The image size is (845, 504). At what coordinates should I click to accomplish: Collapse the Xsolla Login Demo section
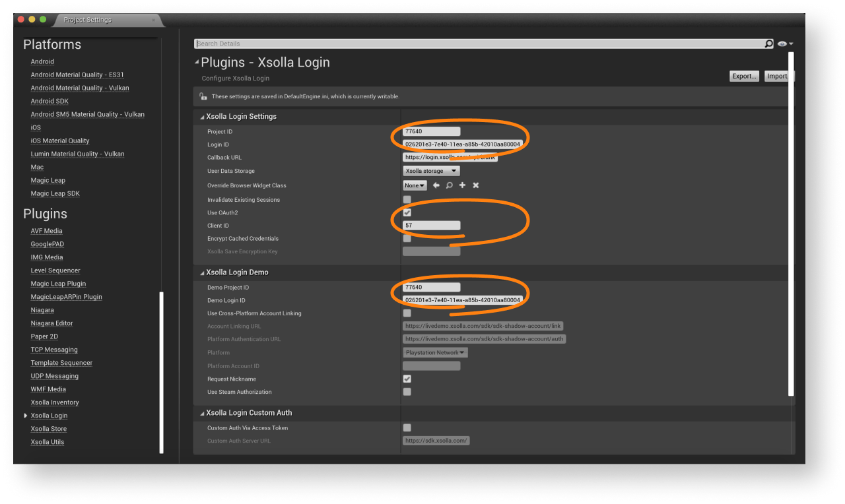(203, 272)
